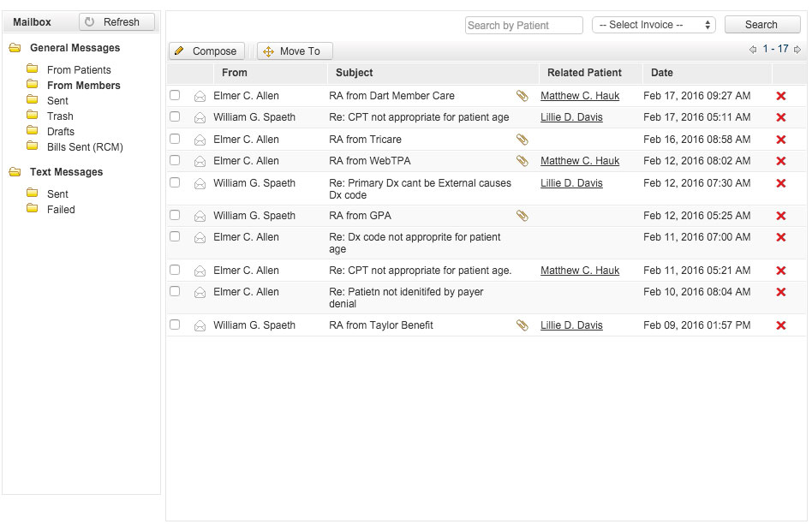
Task: Click the envelope icon beside RA from WebTPA
Action: [x=199, y=160]
